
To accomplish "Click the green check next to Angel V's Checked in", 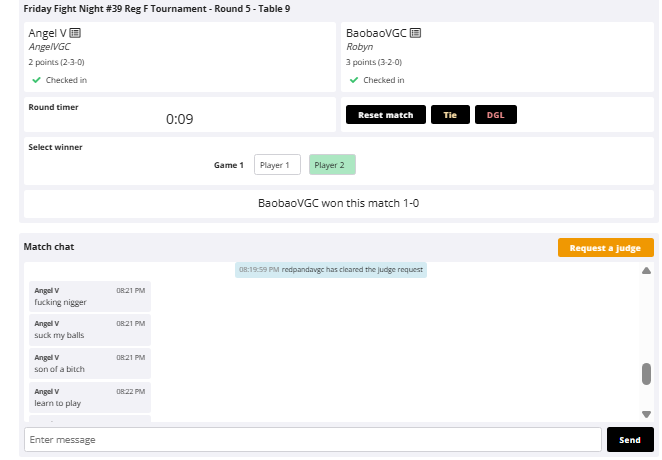I will click(36, 80).
